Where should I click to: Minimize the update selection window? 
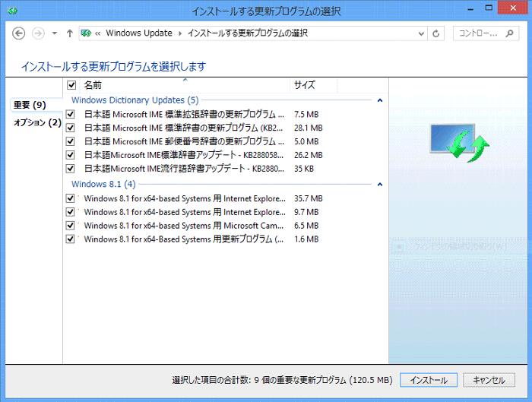[x=470, y=9]
